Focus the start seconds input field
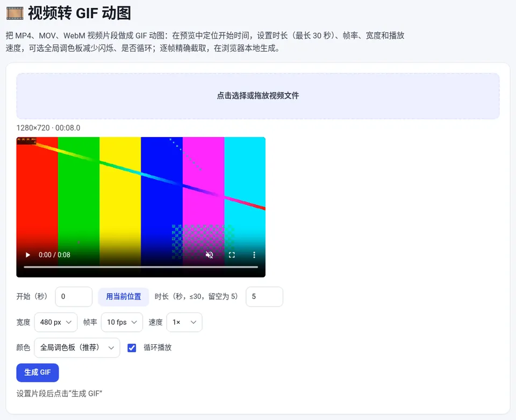Viewport: 516px width, 420px height. click(x=74, y=296)
